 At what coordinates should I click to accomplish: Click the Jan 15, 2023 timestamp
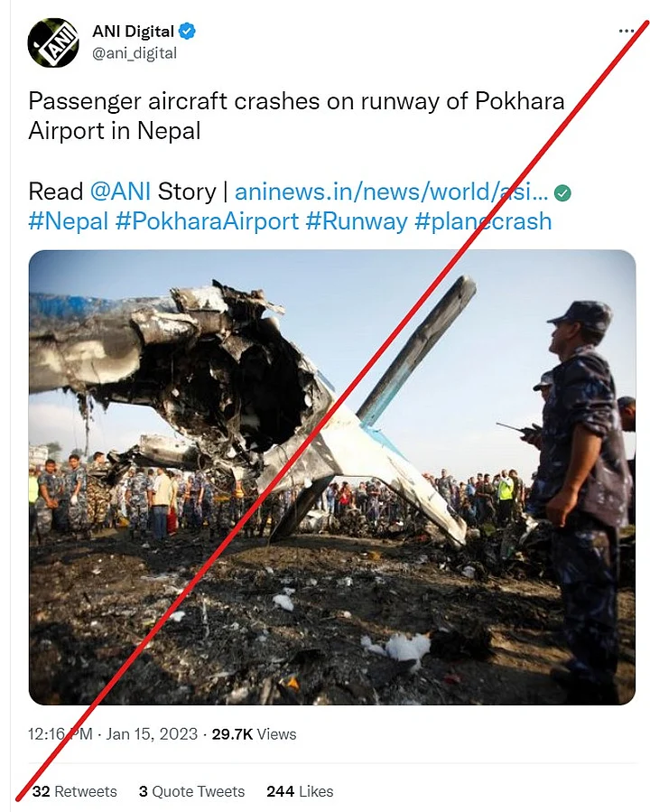(x=152, y=733)
